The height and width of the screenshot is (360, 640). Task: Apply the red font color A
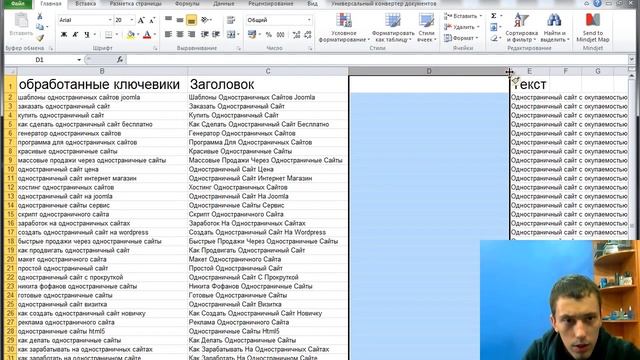(147, 35)
